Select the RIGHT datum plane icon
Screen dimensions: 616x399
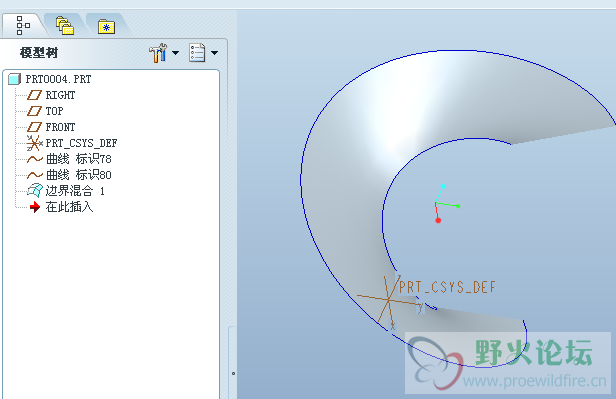pos(34,95)
